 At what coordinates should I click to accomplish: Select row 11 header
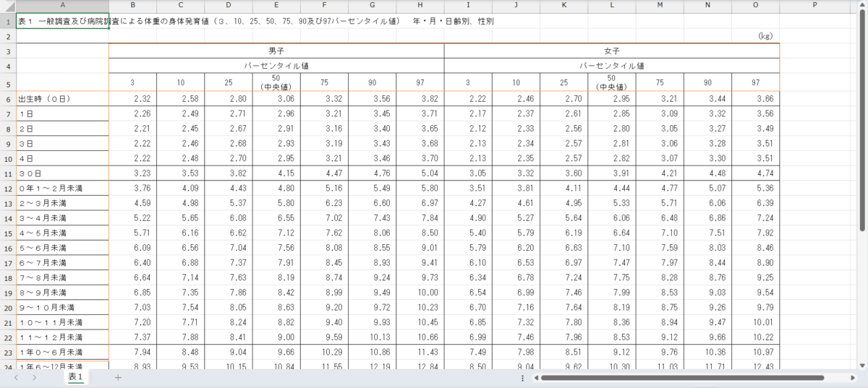coord(8,173)
